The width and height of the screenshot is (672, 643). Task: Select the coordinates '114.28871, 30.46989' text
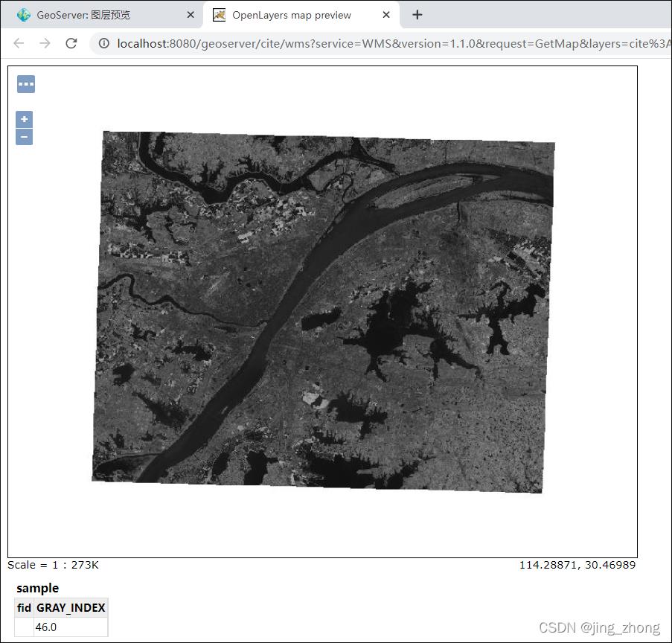[x=577, y=565]
